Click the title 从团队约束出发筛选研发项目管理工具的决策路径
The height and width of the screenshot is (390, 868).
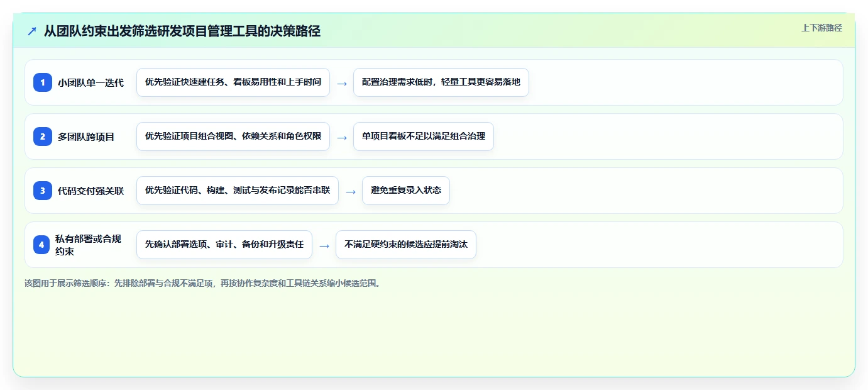(x=182, y=31)
